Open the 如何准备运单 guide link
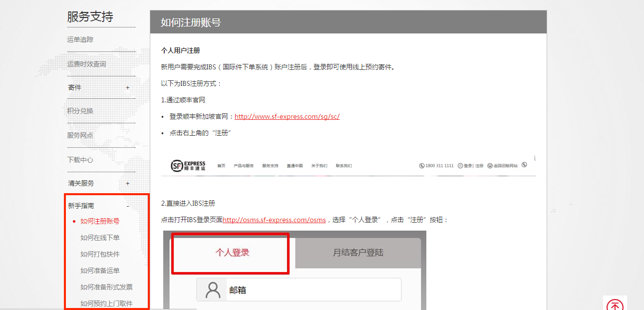The height and width of the screenshot is (310, 644). coord(100,271)
